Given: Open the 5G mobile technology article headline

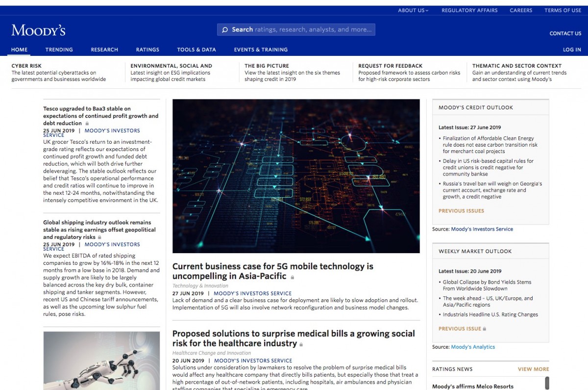Looking at the screenshot, I should 272,271.
